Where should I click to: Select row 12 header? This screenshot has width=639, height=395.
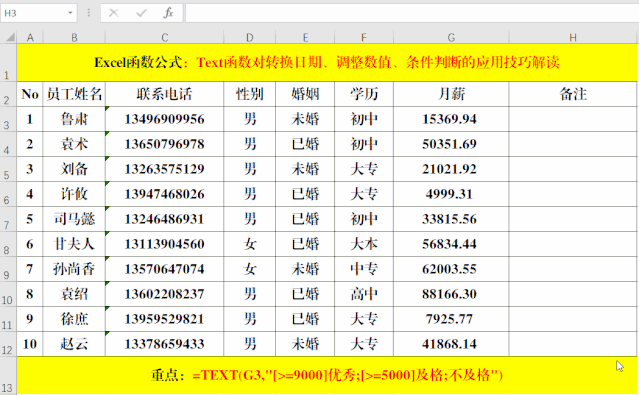[8, 344]
